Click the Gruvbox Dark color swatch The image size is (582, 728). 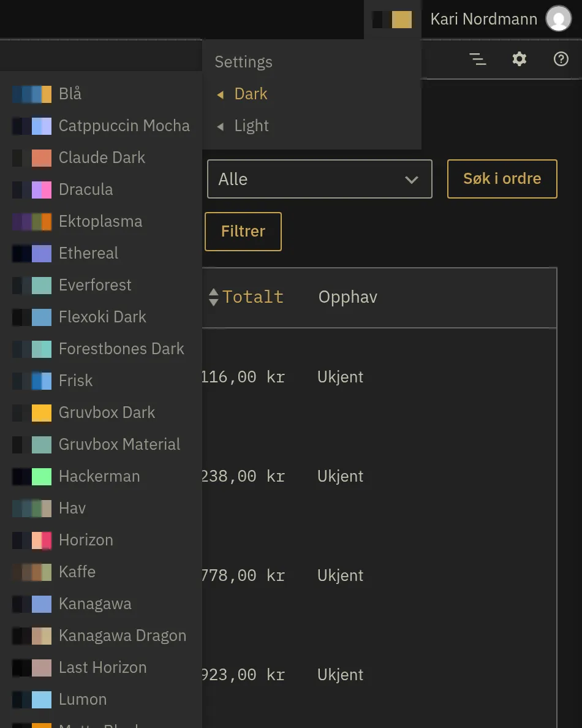(32, 413)
